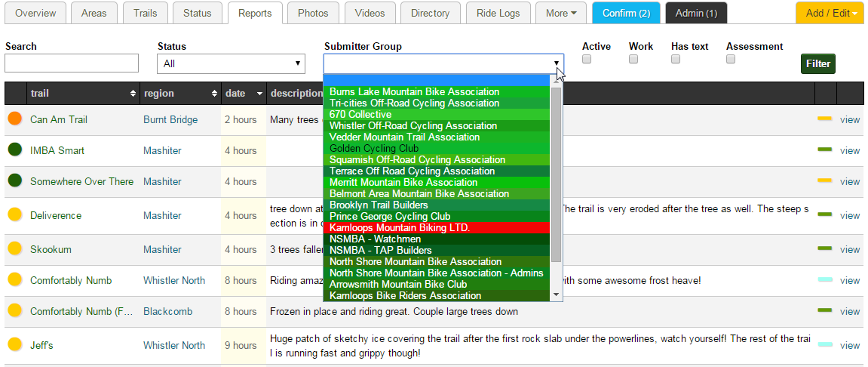Screen dimensions: 868x367
Task: Click the yellow dot beside Comfortably Numb, Blackcomb
Action: point(15,311)
